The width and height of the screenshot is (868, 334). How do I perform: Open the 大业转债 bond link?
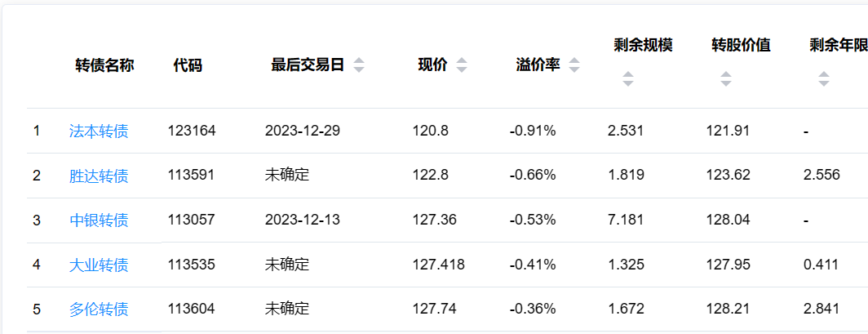pyautogui.click(x=99, y=265)
